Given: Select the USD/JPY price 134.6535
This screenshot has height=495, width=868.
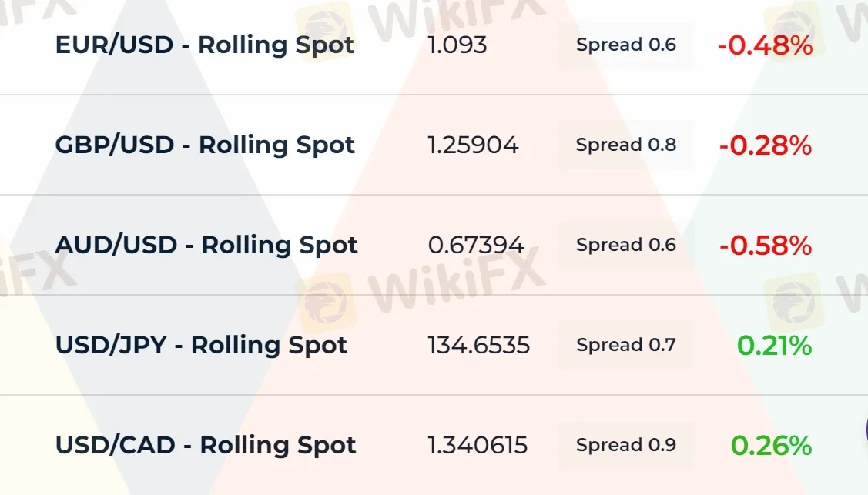Looking at the screenshot, I should coord(478,345).
